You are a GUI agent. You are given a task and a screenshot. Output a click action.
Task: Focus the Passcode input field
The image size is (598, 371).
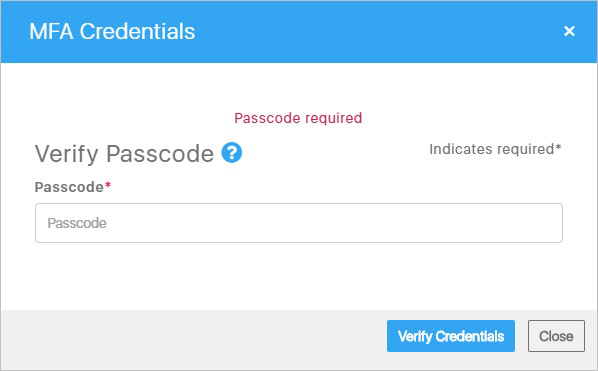pyautogui.click(x=299, y=223)
